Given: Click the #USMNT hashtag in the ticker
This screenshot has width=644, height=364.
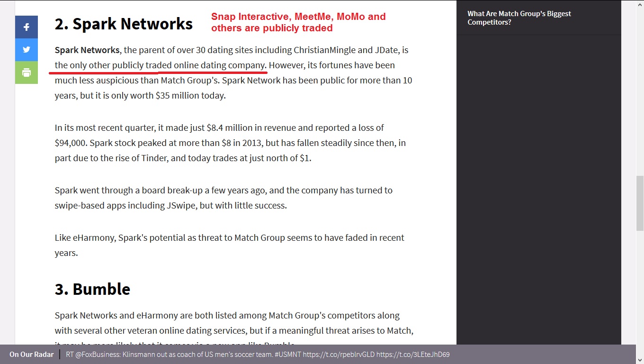Looking at the screenshot, I should (x=288, y=354).
